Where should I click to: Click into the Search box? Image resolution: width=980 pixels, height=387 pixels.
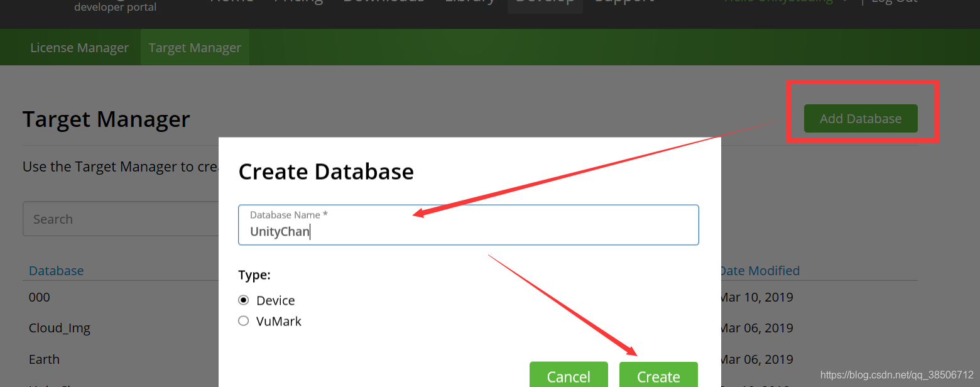tap(121, 219)
